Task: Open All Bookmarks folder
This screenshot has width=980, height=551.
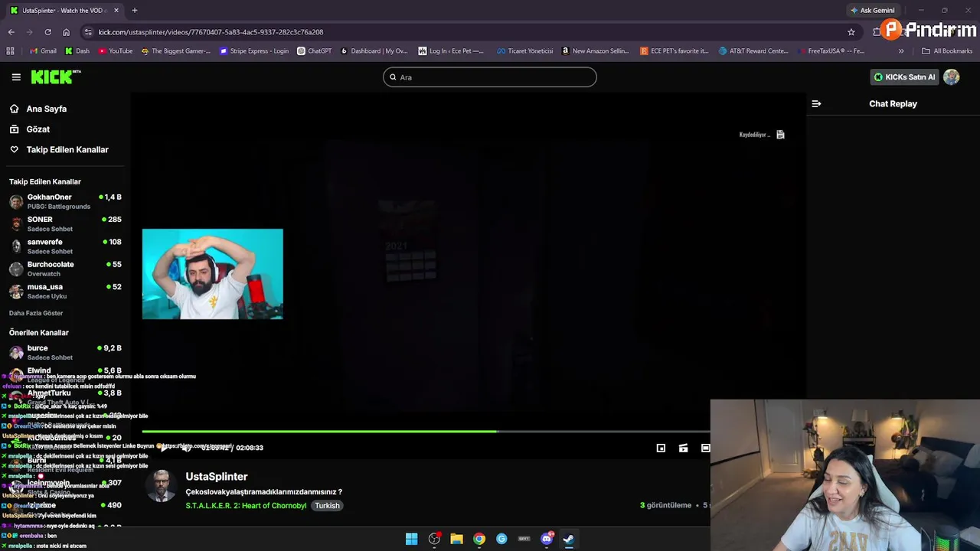Action: (947, 51)
